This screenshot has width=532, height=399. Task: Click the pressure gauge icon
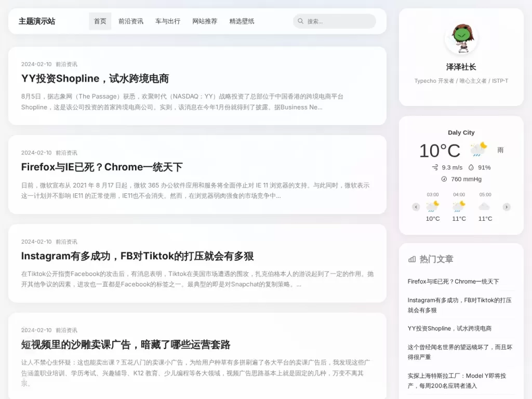444,179
